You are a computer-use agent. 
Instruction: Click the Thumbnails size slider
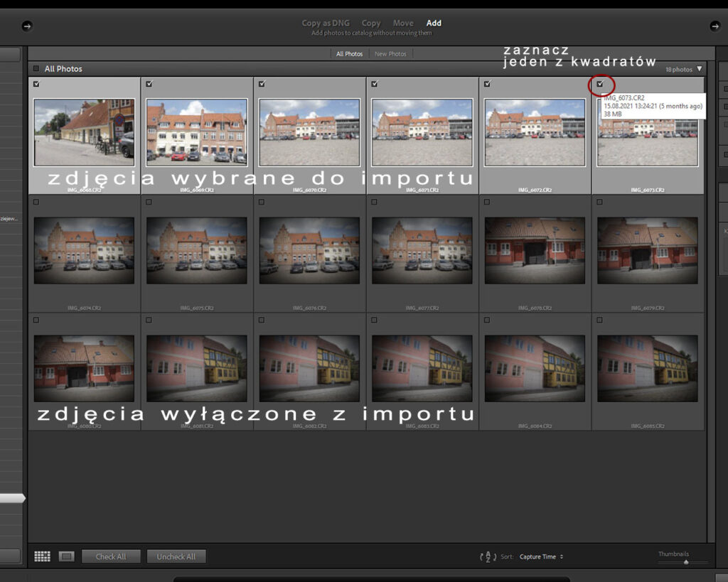pyautogui.click(x=685, y=562)
